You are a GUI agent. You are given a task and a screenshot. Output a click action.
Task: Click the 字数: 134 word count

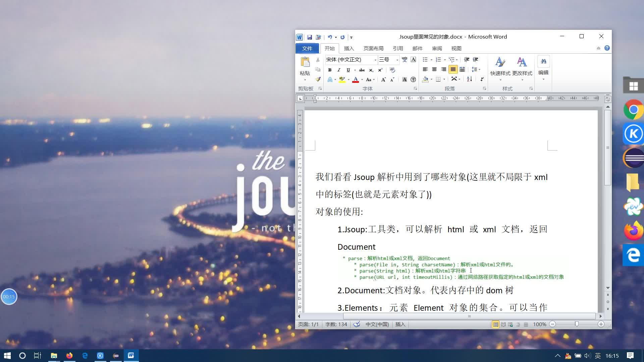pos(336,324)
